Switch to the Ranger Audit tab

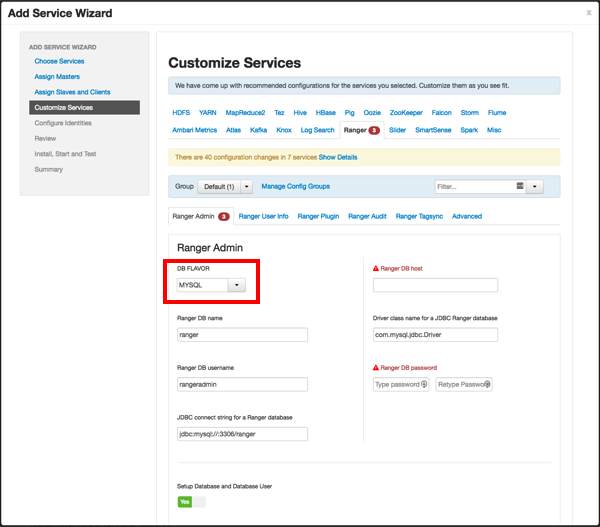(x=367, y=216)
